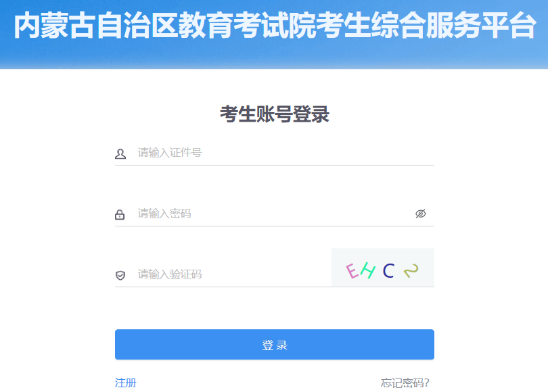Click the dark blue letter C in the captcha
Screen dimensions: 548x392
tap(388, 270)
